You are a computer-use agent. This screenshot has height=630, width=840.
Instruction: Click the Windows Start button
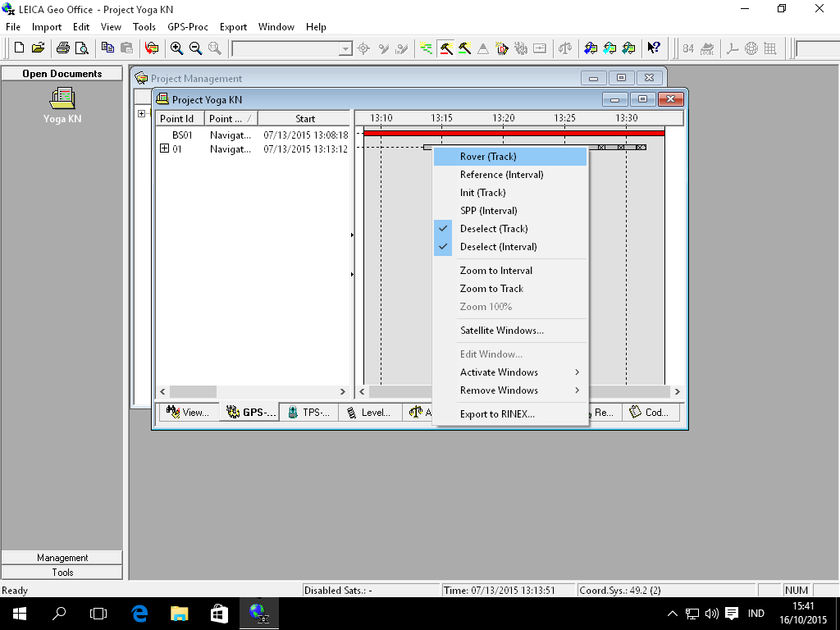coord(20,613)
